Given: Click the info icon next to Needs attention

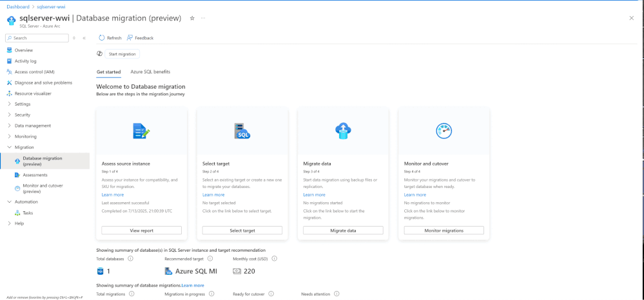Looking at the screenshot, I should pos(337,294).
